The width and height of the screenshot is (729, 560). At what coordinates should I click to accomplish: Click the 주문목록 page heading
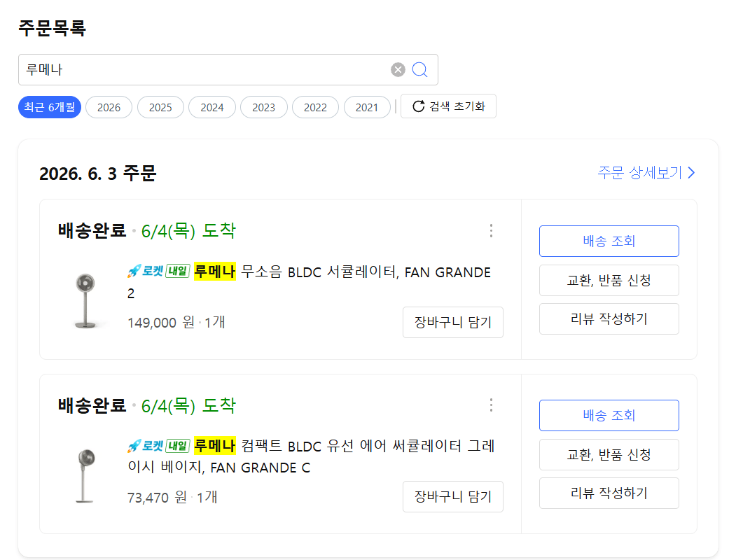pyautogui.click(x=52, y=28)
